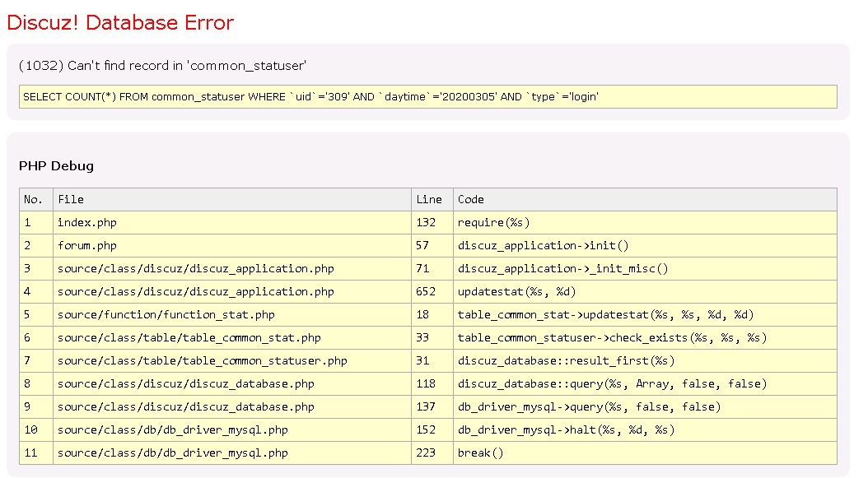868x478 pixels.
Task: Select 'db_driver_mysql->query' code cell
Action: tap(645, 406)
